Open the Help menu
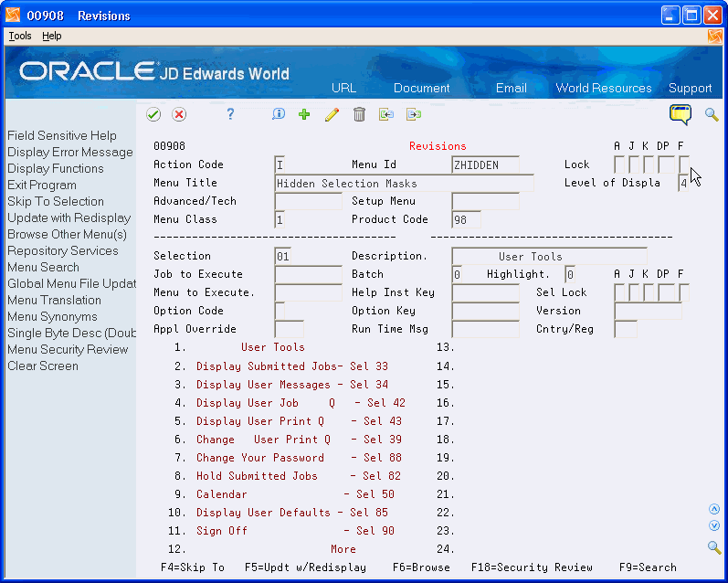728x583 pixels. 51,36
